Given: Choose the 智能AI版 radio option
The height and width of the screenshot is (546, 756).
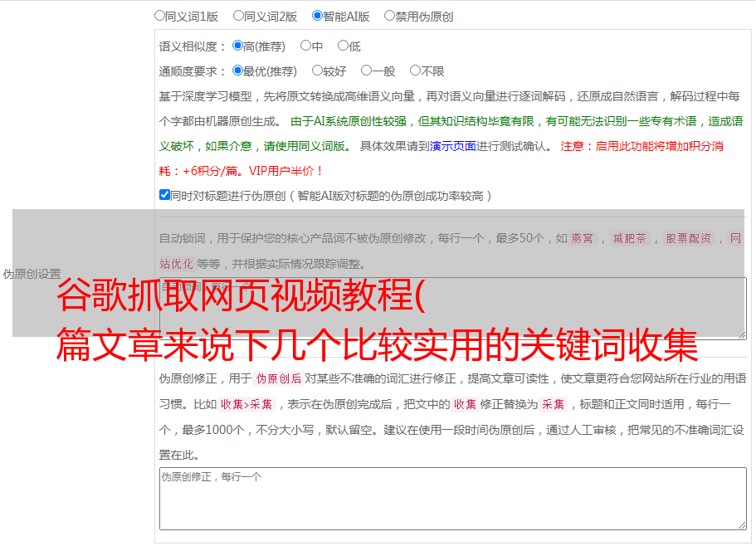Looking at the screenshot, I should 317,16.
